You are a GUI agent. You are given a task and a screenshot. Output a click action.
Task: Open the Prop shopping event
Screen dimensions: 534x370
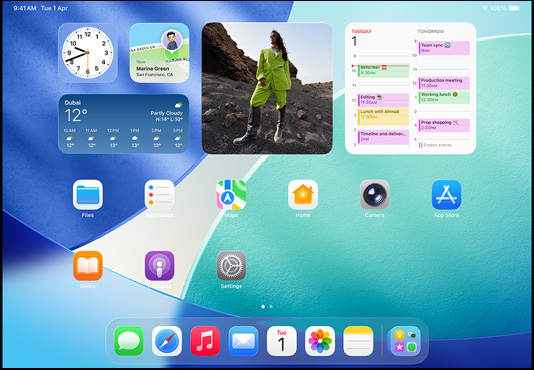click(x=444, y=125)
